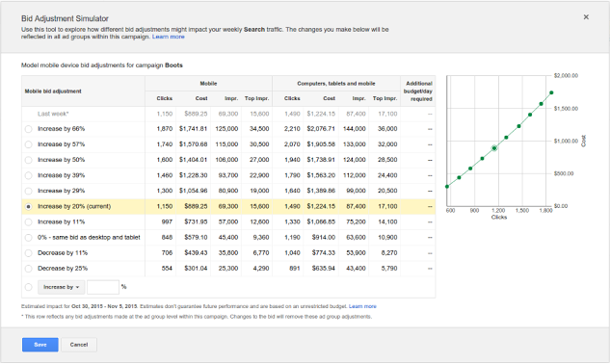This screenshot has height=364, width=610.
Task: Click the Clicks label under the chart
Action: coord(499,218)
